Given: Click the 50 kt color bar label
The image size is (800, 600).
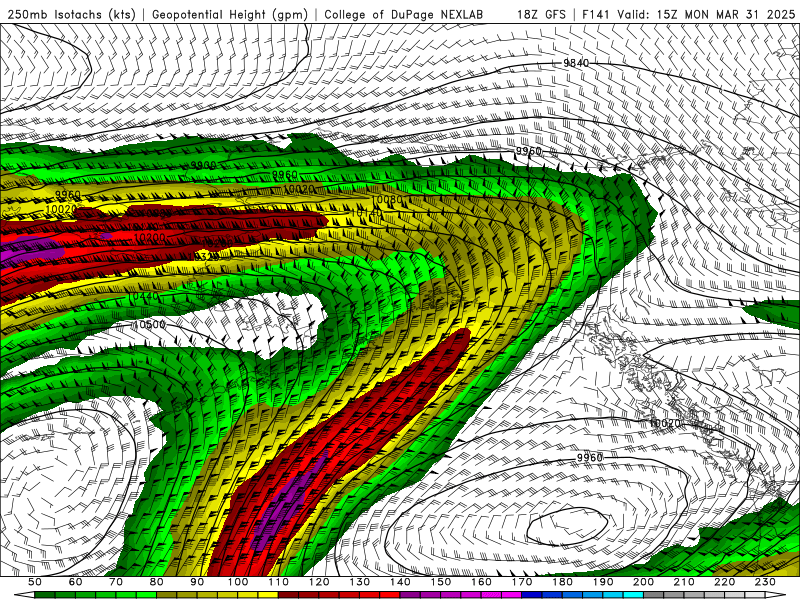Looking at the screenshot, I should 35,582.
